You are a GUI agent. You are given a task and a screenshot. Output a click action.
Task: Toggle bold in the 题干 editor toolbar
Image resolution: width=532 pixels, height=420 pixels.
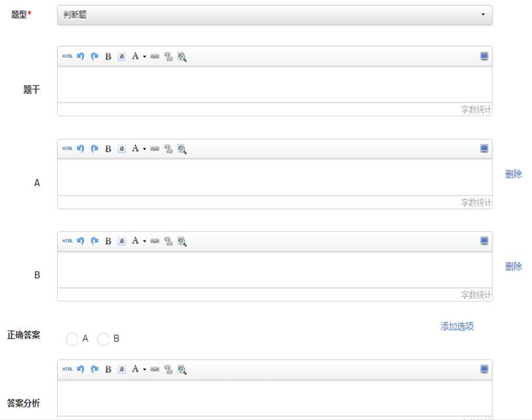(108, 57)
